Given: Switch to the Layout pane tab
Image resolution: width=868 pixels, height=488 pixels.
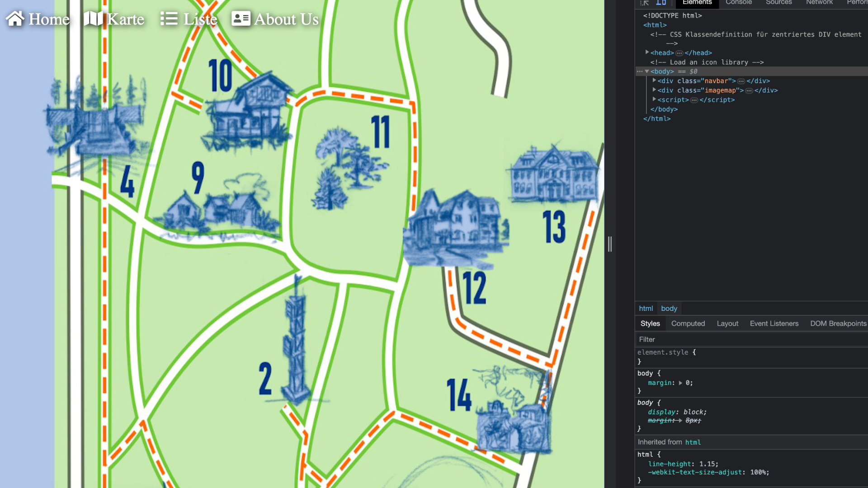Looking at the screenshot, I should coord(727,324).
